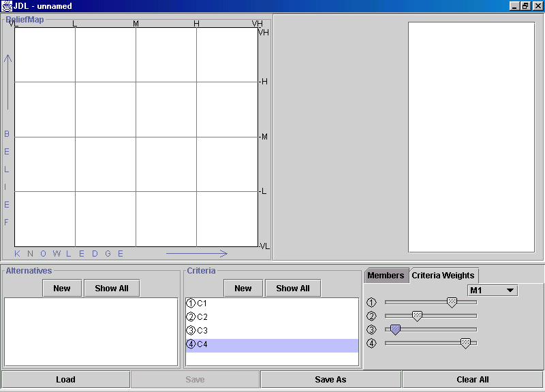This screenshot has width=545, height=392.
Task: Click the Clear All button
Action: pyautogui.click(x=473, y=380)
